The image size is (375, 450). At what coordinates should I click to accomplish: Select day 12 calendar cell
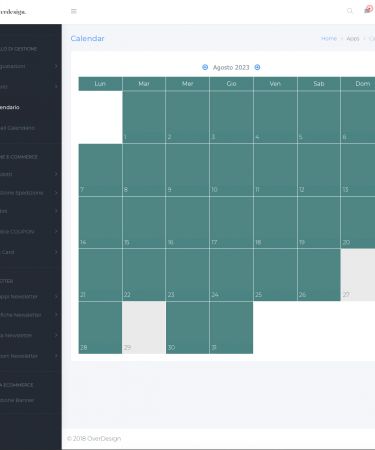click(319, 170)
